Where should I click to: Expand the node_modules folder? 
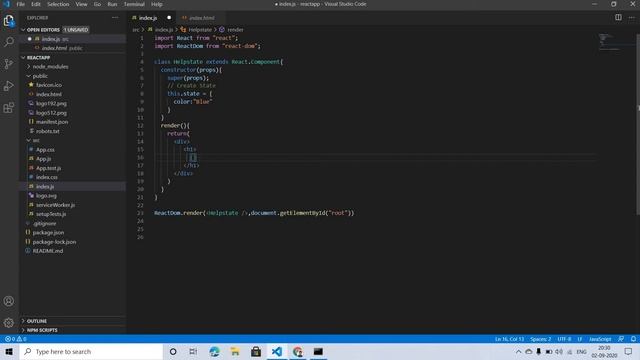pyautogui.click(x=50, y=67)
